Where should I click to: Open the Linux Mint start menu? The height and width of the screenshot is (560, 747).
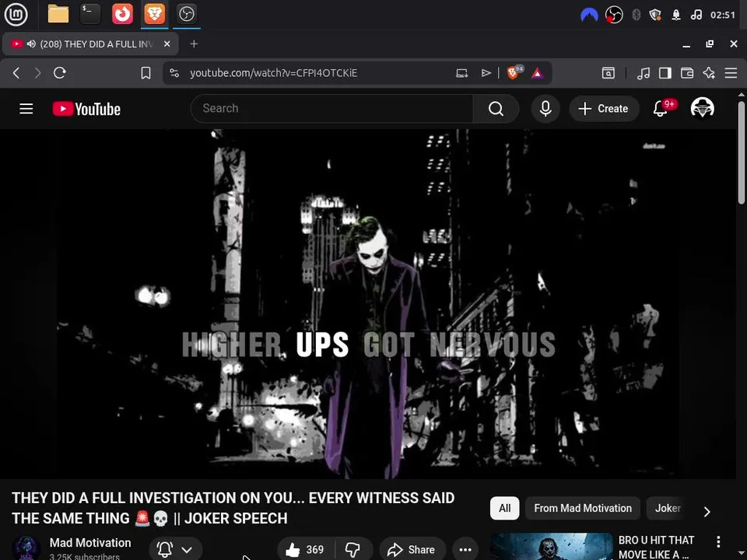pos(16,14)
